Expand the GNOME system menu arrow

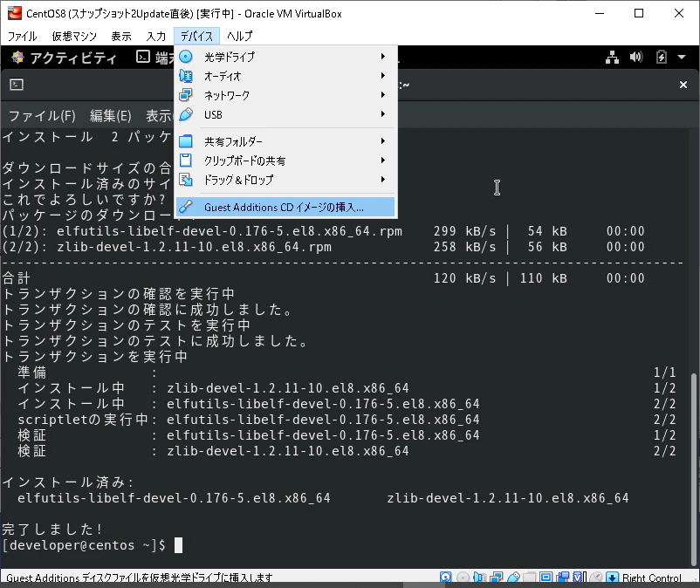tap(682, 57)
